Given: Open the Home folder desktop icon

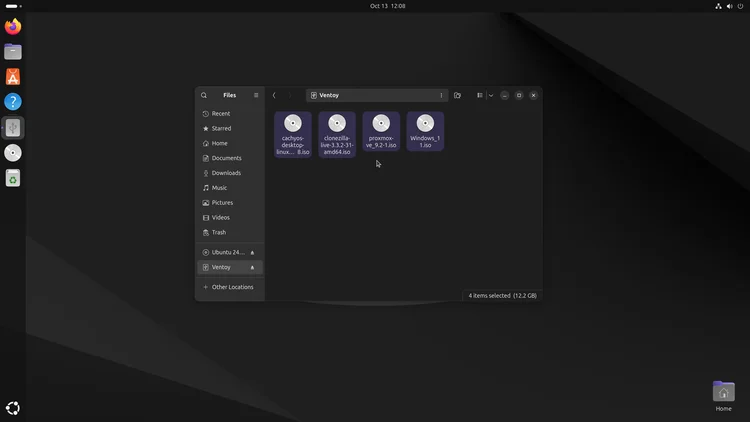Looking at the screenshot, I should (x=723, y=396).
